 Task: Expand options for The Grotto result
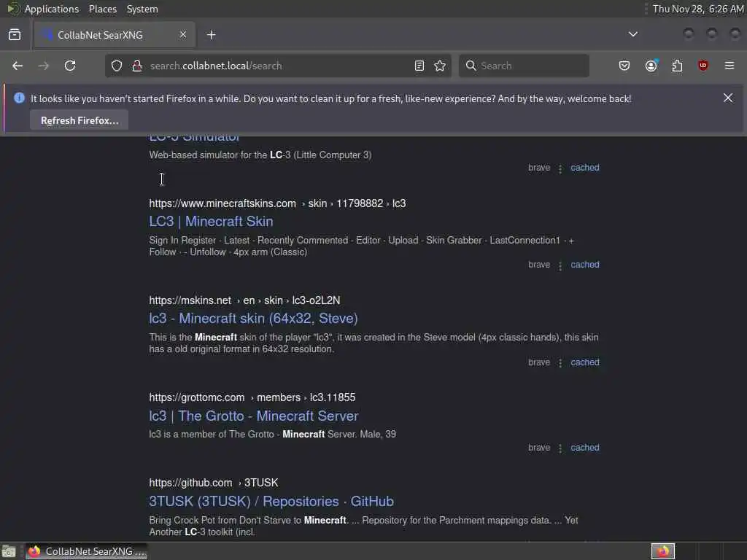pos(560,448)
